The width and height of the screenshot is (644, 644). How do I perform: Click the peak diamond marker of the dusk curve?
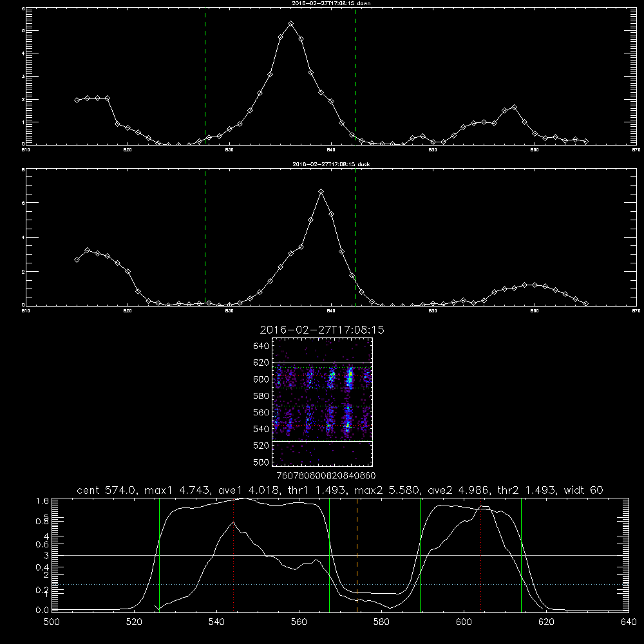coord(321,192)
